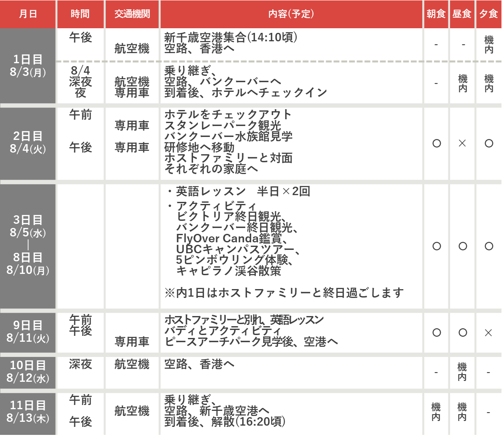Click the breakfast circle mark for 8/4(火)
504x437 pixels.
click(437, 144)
